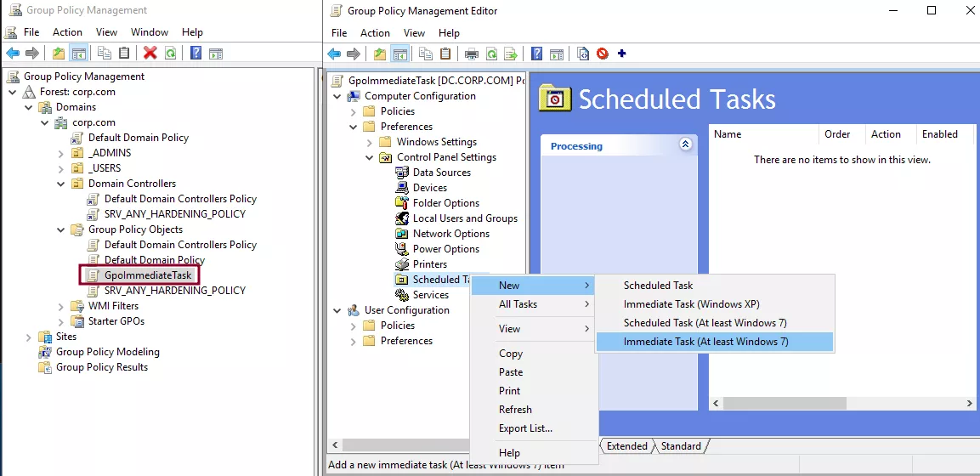The height and width of the screenshot is (476, 980).
Task: Toggle console tree icon in Group Policy Management toolbar
Action: pos(78,53)
